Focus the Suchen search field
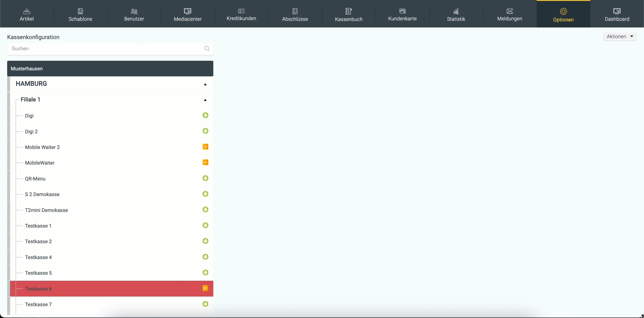 (x=105, y=49)
